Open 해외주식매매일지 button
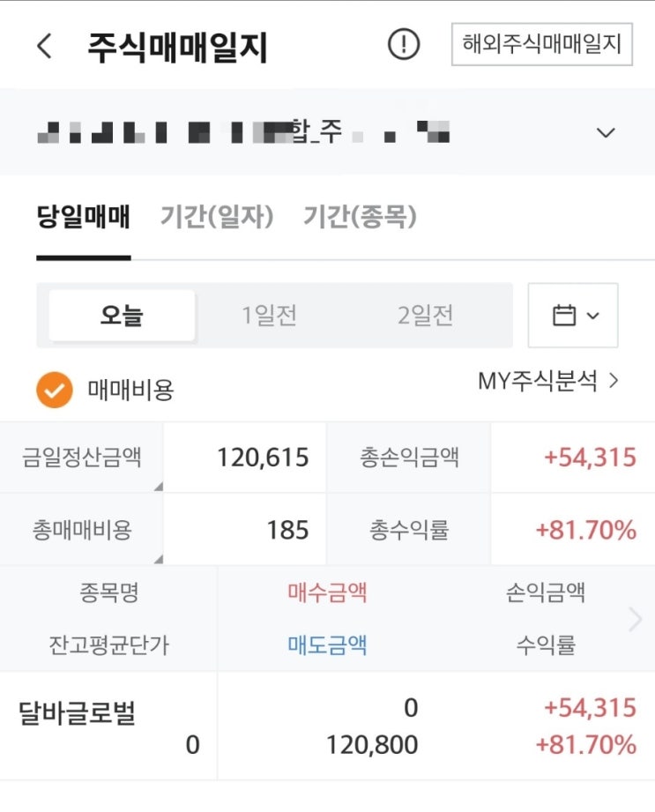Image resolution: width=655 pixels, height=812 pixels. point(541,44)
